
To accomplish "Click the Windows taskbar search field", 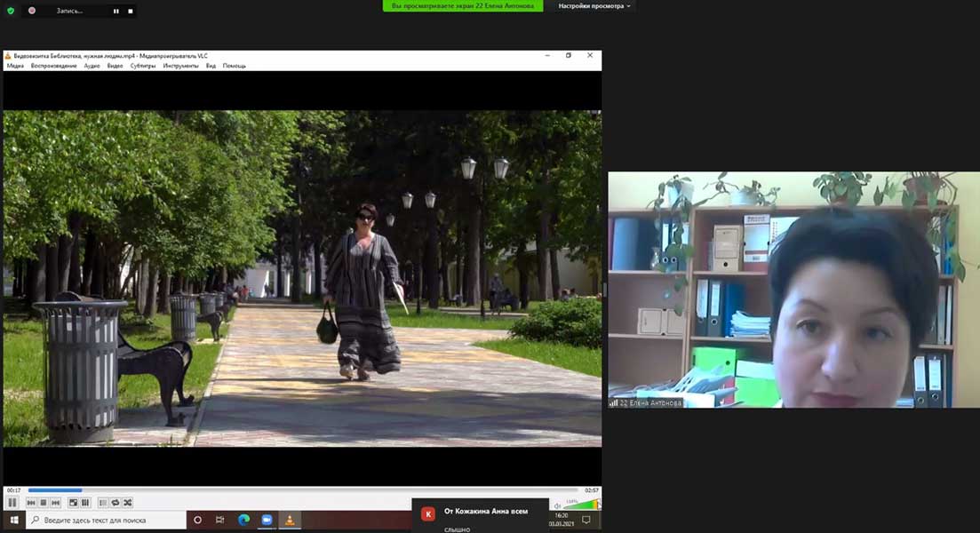I will point(105,520).
